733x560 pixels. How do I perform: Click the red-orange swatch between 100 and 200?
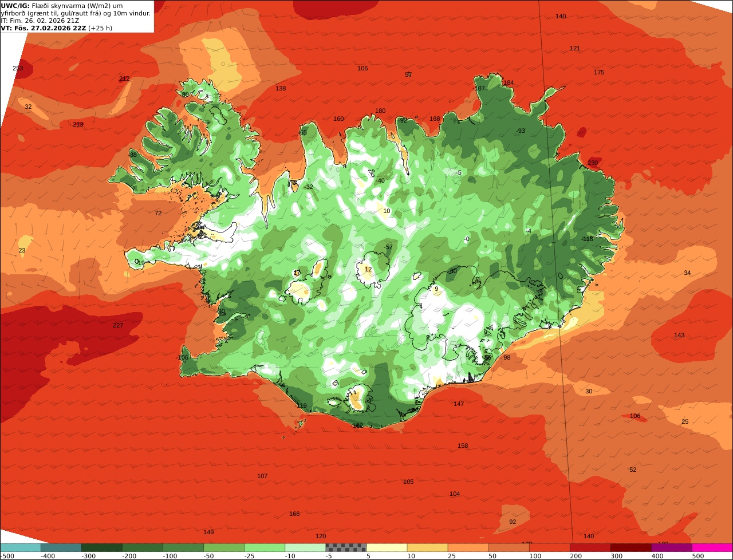[x=550, y=547]
